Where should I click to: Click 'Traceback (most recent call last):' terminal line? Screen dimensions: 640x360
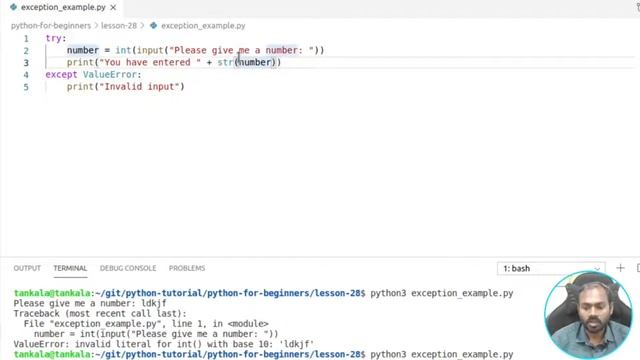100,313
